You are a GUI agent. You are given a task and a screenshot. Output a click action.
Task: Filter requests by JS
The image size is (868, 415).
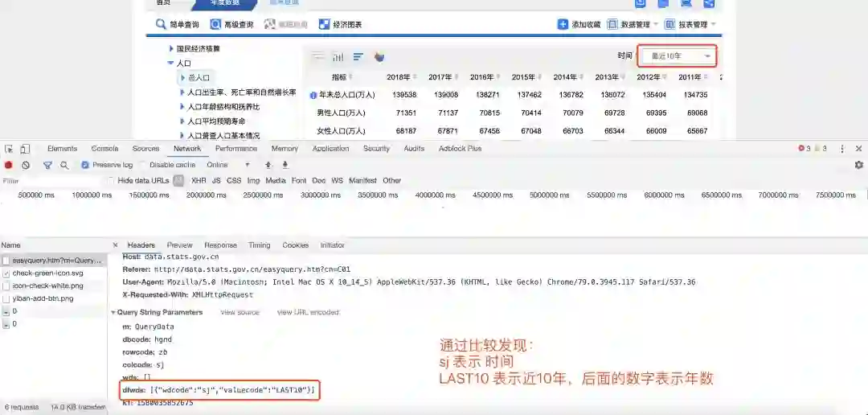(x=216, y=181)
